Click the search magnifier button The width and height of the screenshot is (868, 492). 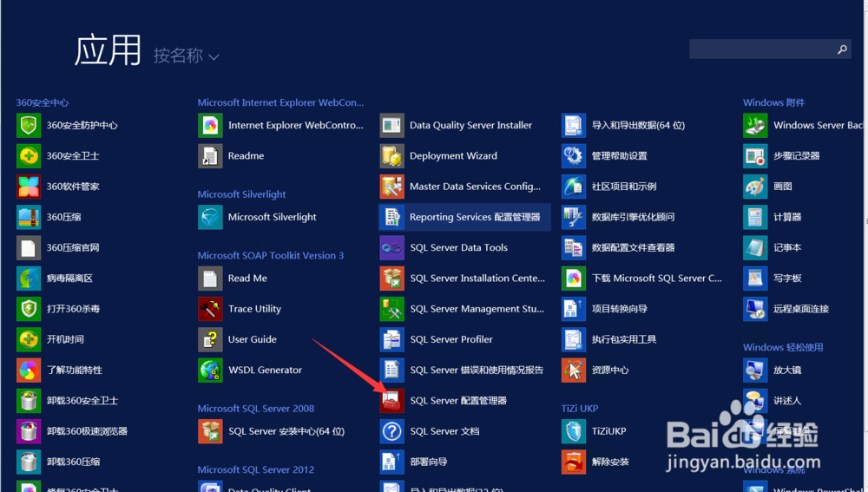click(842, 49)
